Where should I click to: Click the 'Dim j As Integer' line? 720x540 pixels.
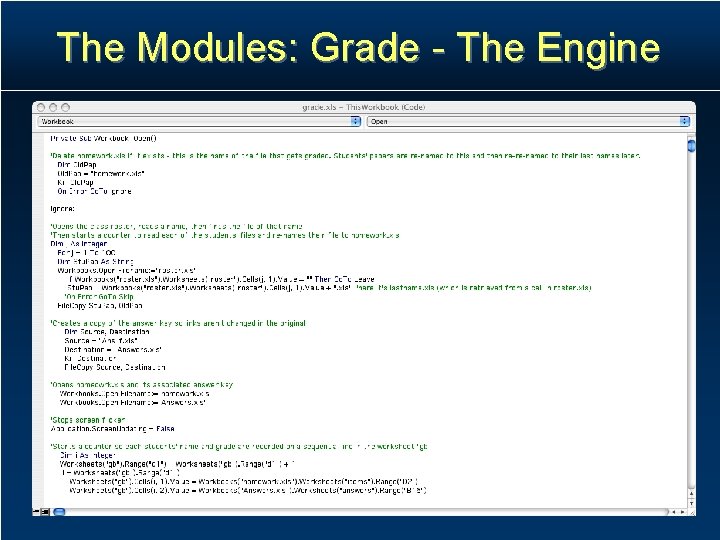[x=79, y=244]
